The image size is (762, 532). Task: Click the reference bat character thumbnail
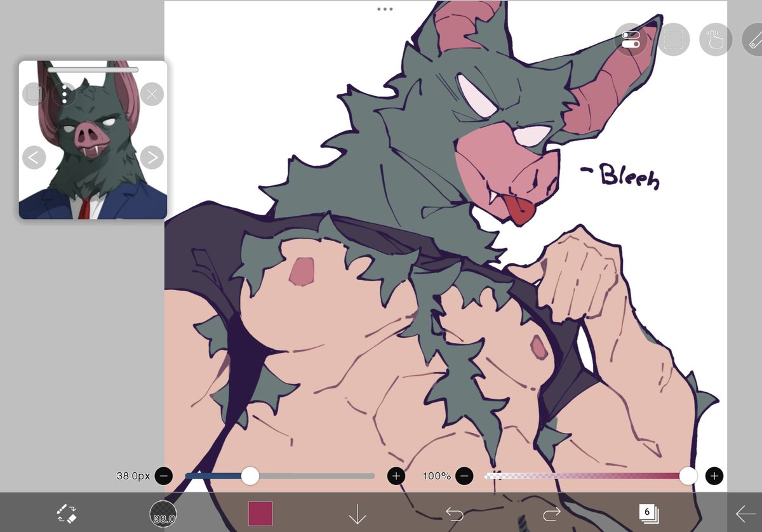point(93,140)
